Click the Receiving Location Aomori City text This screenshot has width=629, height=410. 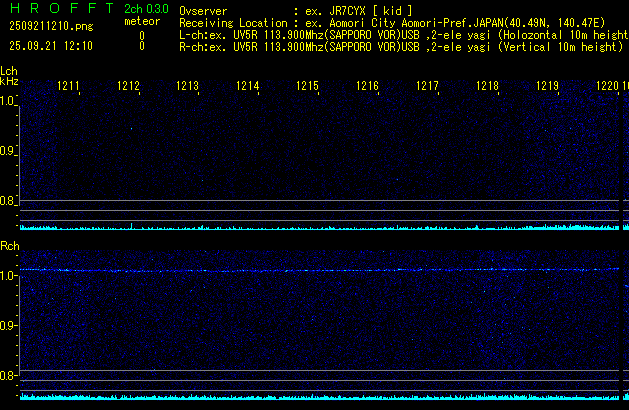[380, 22]
